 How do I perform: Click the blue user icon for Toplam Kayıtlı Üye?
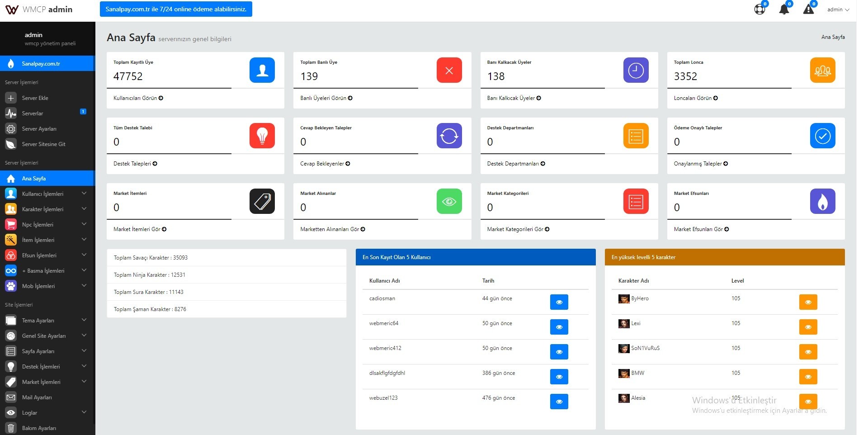pos(262,70)
